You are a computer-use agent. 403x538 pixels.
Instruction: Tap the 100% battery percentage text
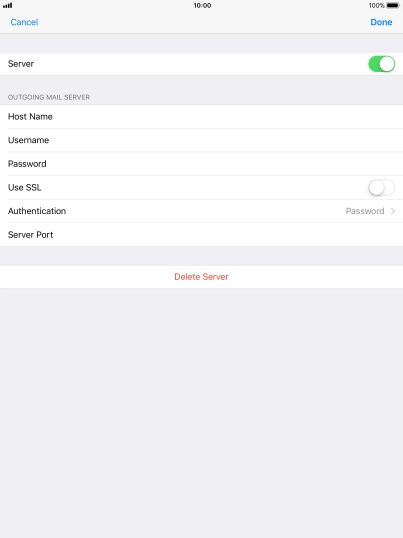(377, 5)
